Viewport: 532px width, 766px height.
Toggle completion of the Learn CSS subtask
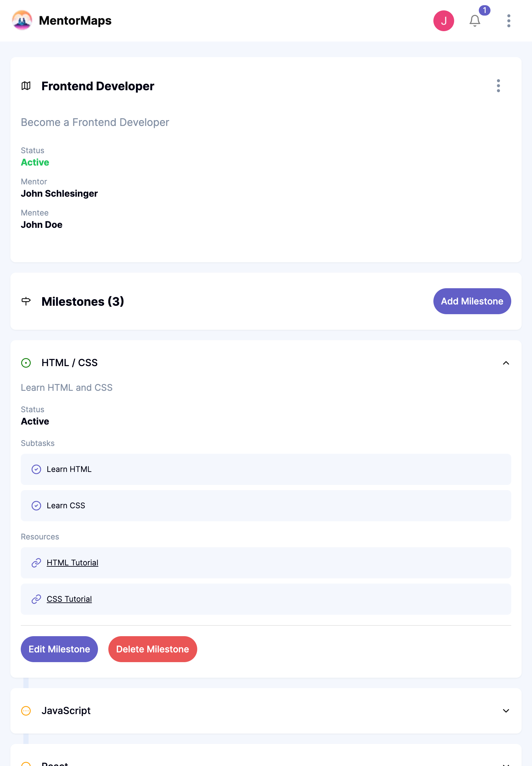[x=36, y=506]
